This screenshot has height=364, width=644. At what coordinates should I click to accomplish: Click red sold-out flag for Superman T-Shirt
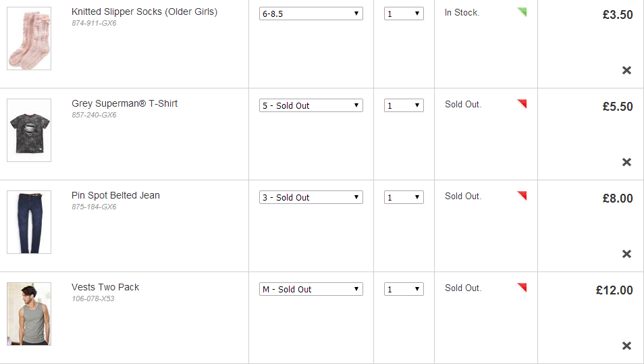coord(522,103)
